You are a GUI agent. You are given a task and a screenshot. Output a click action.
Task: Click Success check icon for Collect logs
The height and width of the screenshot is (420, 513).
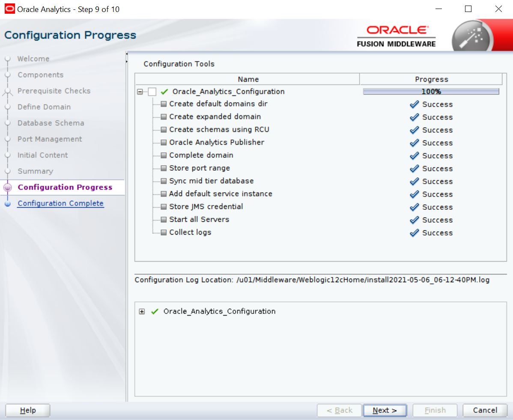(414, 233)
